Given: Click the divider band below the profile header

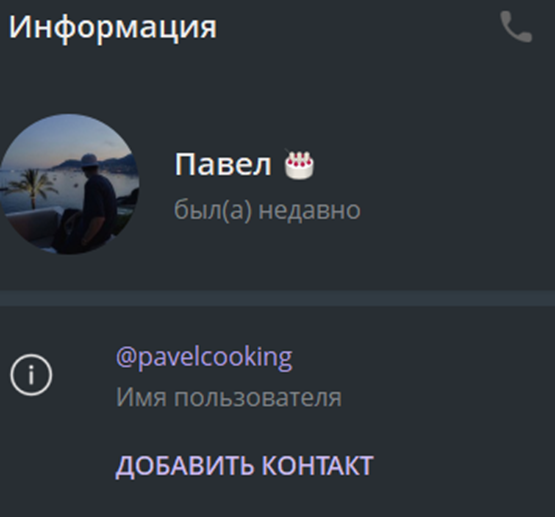Looking at the screenshot, I should tap(278, 298).
